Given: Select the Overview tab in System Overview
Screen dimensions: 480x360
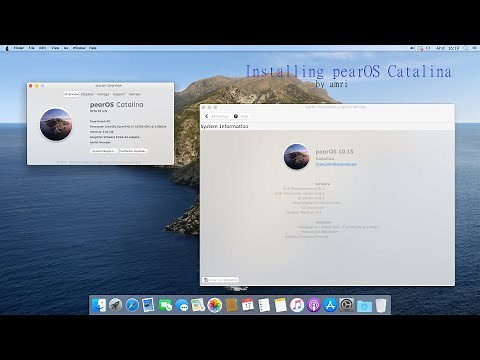Looking at the screenshot, I should pos(71,94).
